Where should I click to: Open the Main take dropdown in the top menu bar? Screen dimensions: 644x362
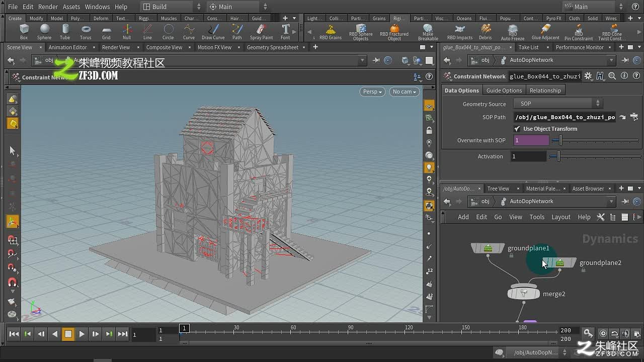(238, 7)
